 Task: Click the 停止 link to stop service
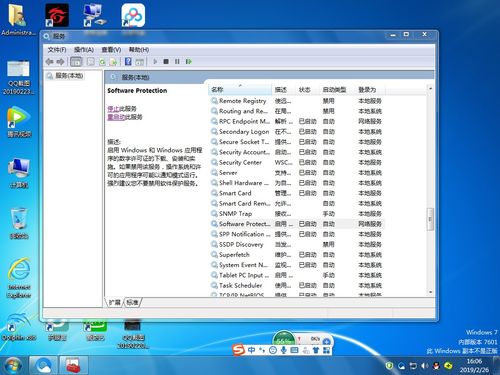point(113,109)
